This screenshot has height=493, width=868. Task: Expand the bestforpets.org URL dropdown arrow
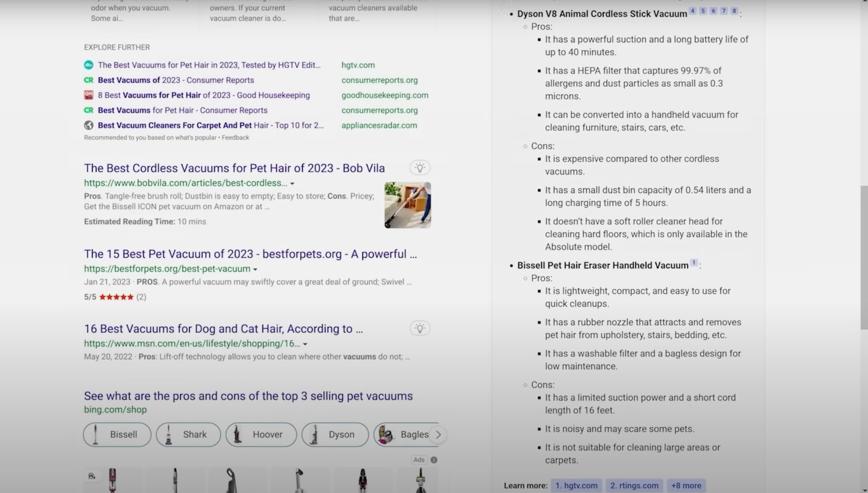coord(256,270)
